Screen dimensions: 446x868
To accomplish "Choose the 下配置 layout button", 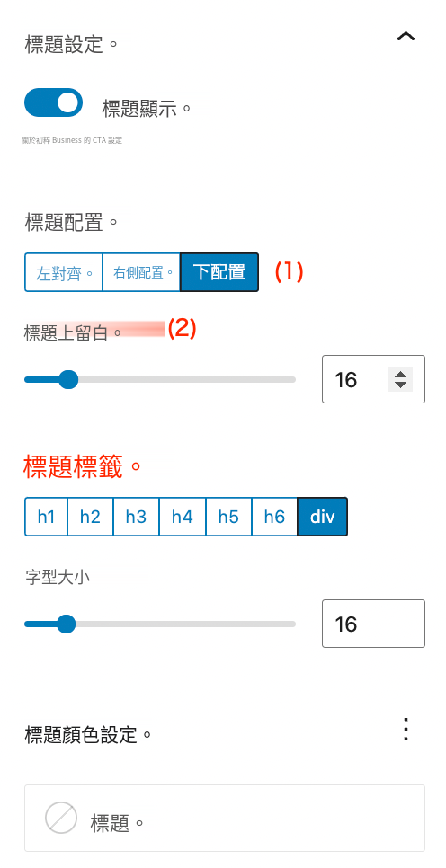I will [x=219, y=272].
